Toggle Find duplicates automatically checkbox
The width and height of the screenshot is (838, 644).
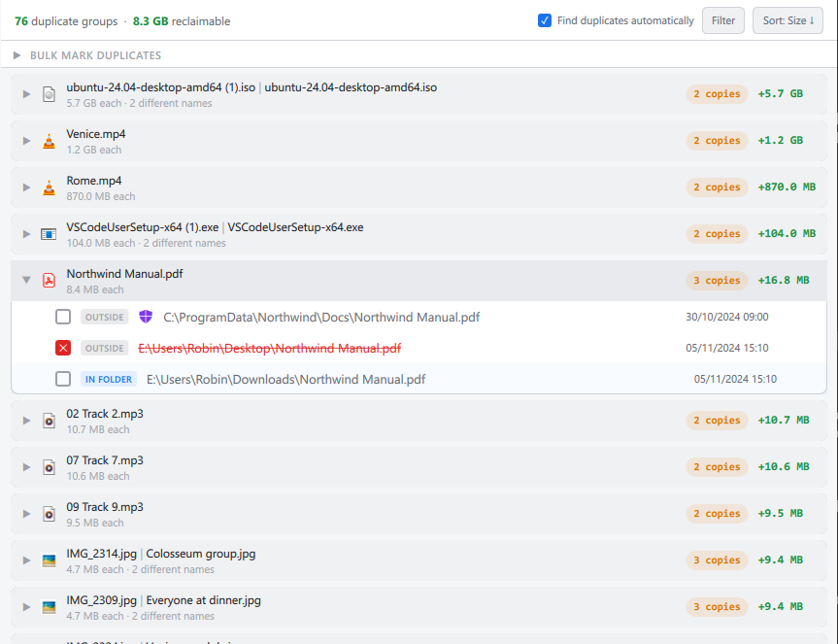tap(545, 20)
